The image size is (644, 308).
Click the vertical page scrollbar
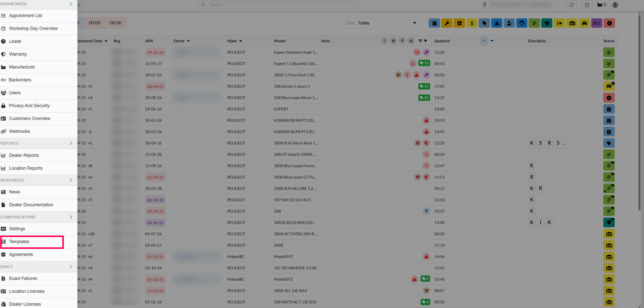pos(639,111)
